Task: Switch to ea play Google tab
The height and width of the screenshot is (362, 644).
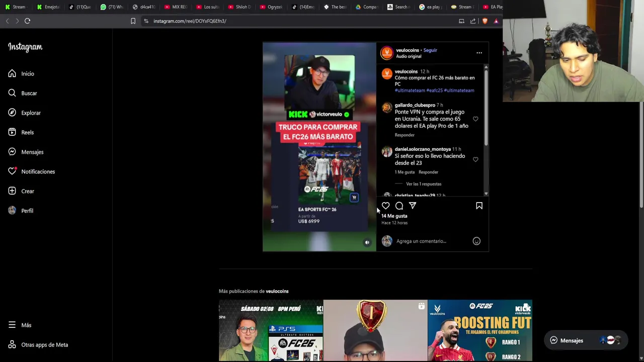Action: pos(431,7)
